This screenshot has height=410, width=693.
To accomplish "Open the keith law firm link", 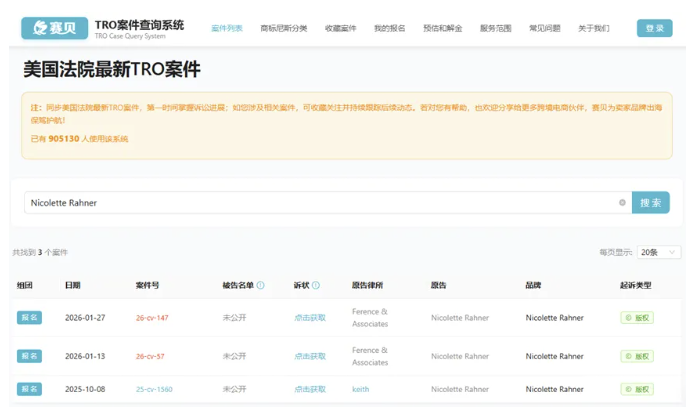I will [360, 389].
